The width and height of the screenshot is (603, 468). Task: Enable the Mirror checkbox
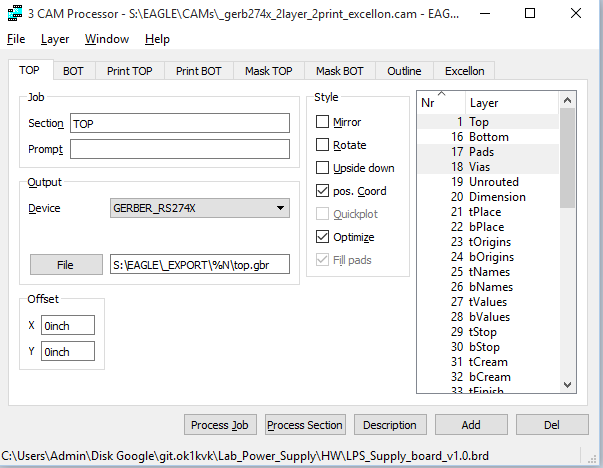click(322, 122)
